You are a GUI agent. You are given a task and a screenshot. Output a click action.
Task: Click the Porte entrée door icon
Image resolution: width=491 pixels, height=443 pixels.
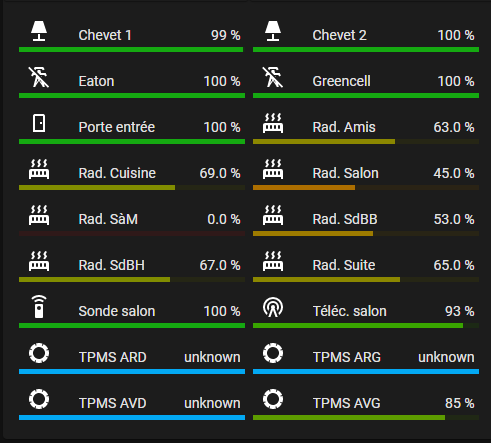39,123
